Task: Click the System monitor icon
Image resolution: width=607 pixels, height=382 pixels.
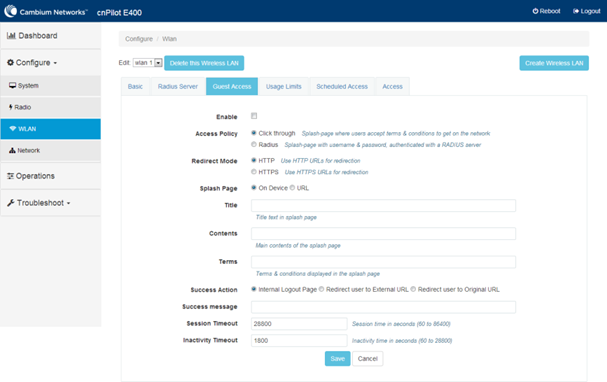Action: [x=13, y=86]
